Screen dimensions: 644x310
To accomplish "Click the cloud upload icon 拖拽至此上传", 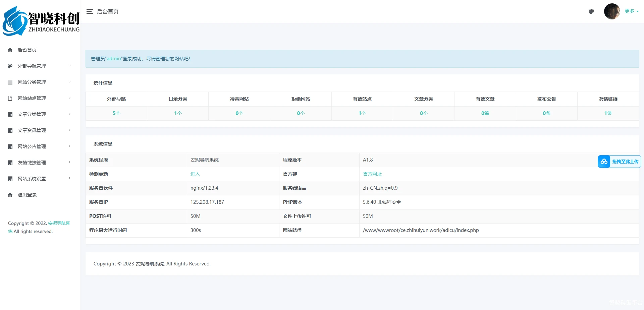I will (x=604, y=162).
